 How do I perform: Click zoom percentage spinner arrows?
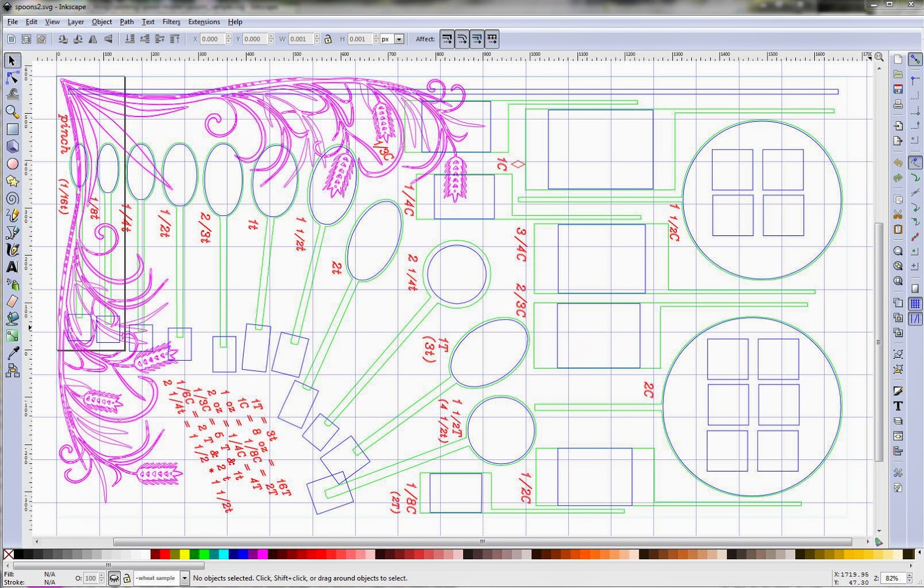click(x=909, y=578)
